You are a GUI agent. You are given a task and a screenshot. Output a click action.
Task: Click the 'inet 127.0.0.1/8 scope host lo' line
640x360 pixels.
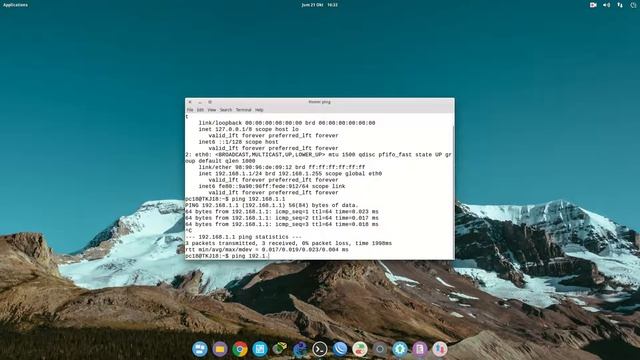(x=249, y=129)
